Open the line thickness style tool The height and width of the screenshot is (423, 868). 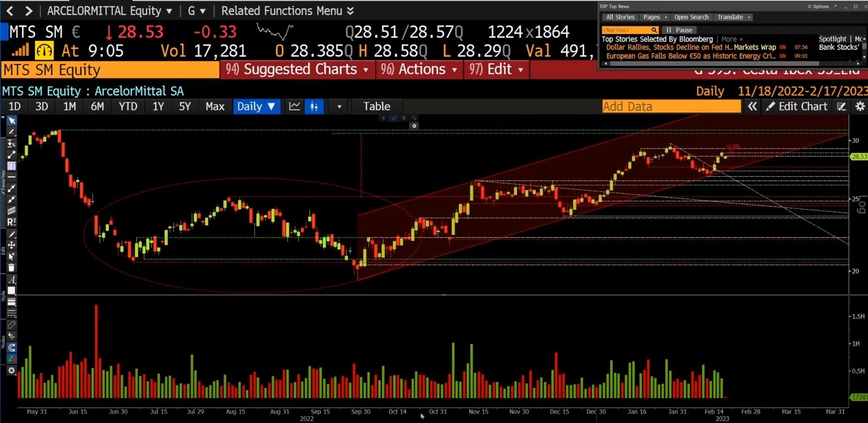[x=12, y=302]
